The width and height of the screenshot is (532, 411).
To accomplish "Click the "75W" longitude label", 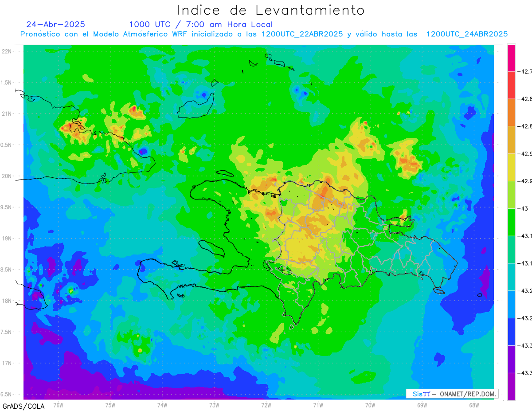I will coord(110,405).
